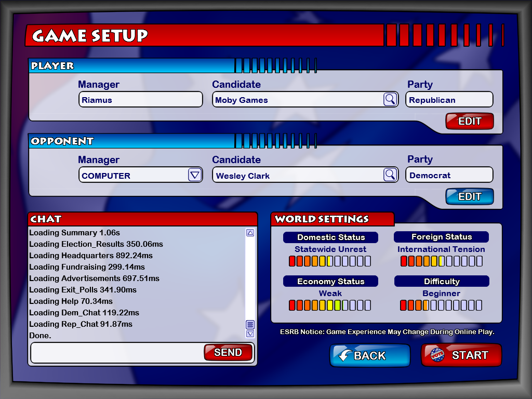The width and height of the screenshot is (532, 399).
Task: Open the candidate search for Wesley Clark
Action: [390, 175]
